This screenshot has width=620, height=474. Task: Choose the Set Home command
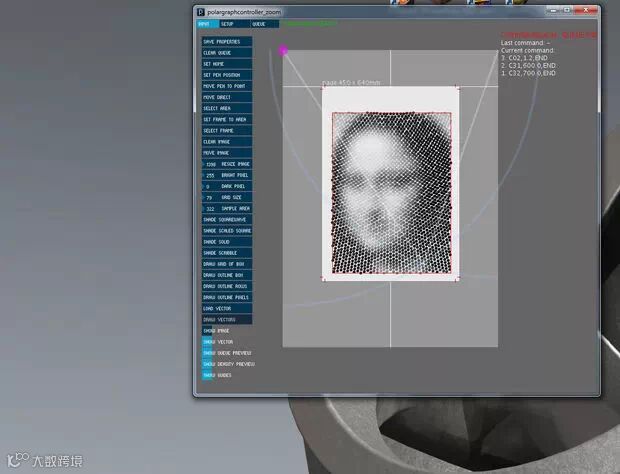click(x=227, y=64)
